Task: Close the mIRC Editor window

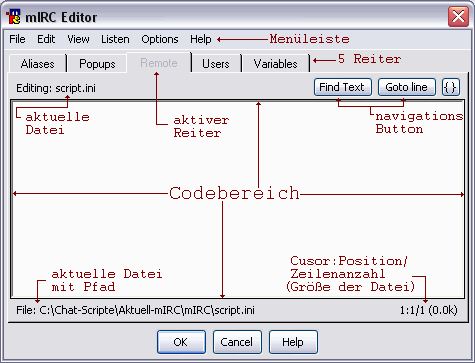Action: pos(458,16)
